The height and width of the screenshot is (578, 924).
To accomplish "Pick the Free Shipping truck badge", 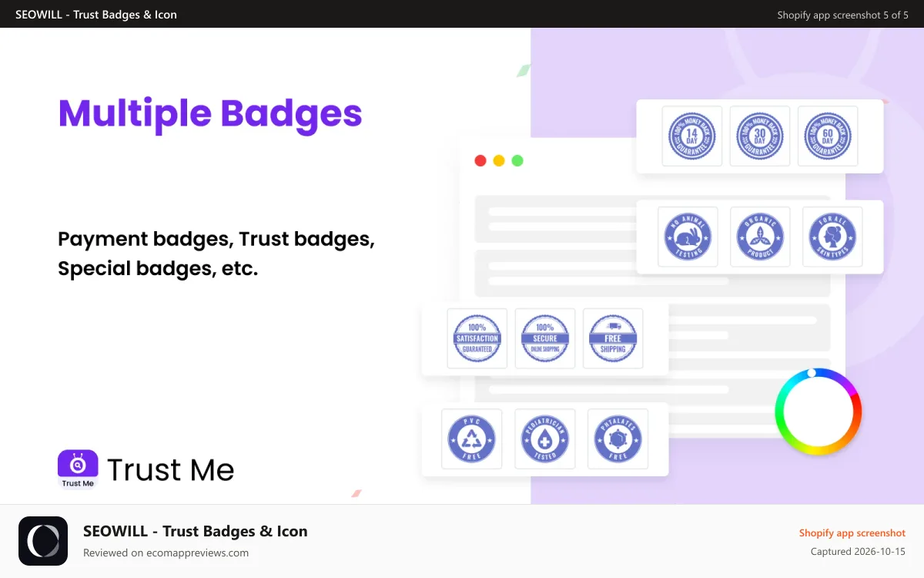I will [x=613, y=338].
